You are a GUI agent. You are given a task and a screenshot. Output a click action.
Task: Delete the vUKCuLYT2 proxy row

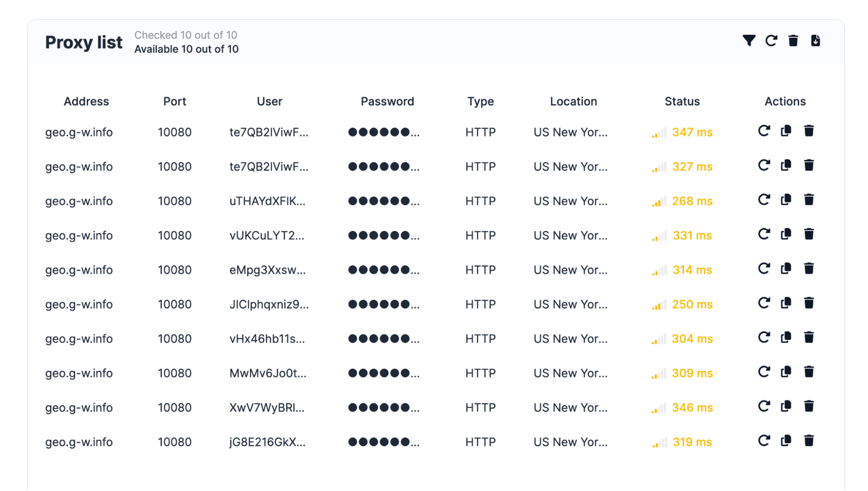(x=809, y=234)
